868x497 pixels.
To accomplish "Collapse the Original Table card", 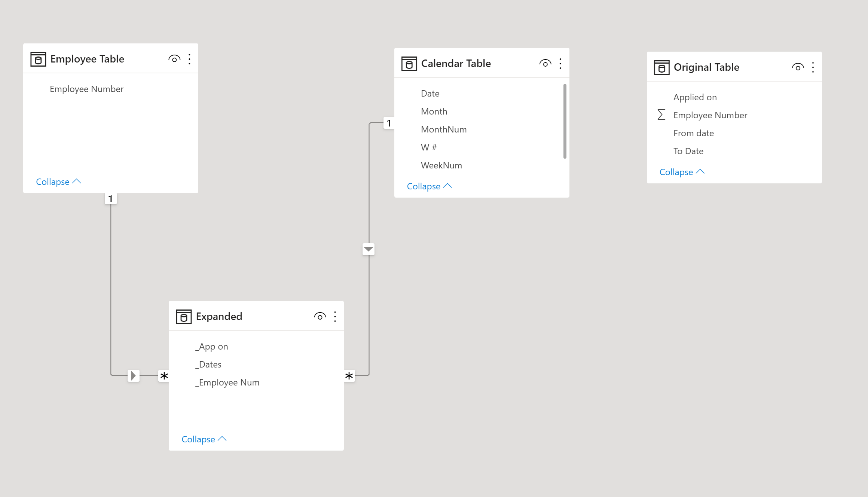I will pyautogui.click(x=682, y=172).
